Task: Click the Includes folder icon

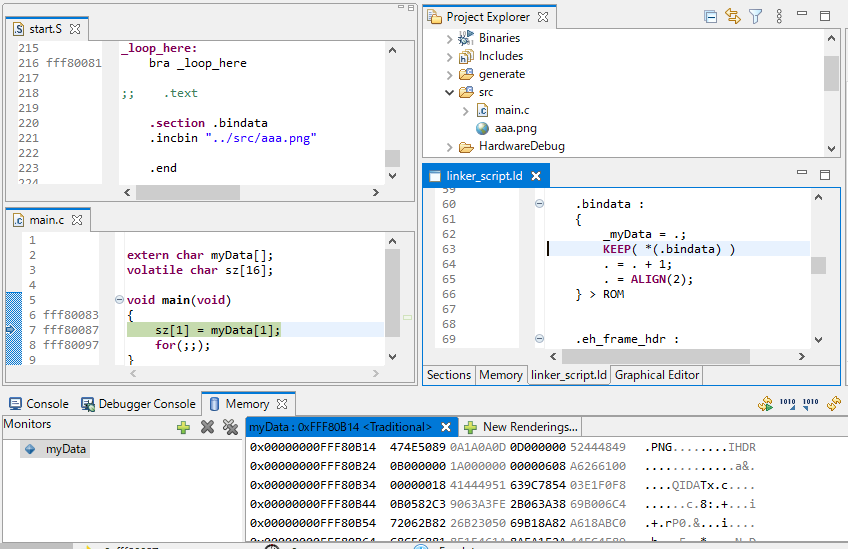Action: pyautogui.click(x=466, y=56)
